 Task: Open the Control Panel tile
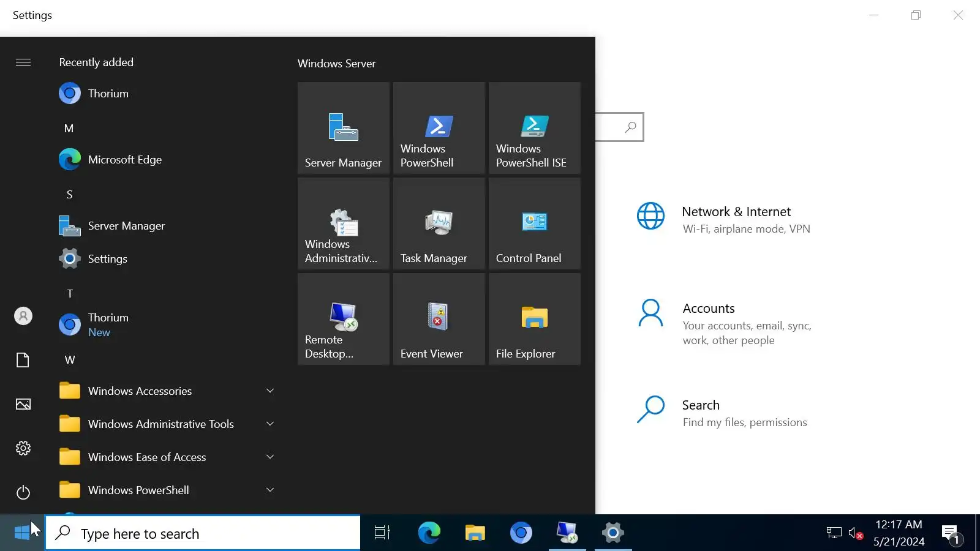click(x=535, y=223)
